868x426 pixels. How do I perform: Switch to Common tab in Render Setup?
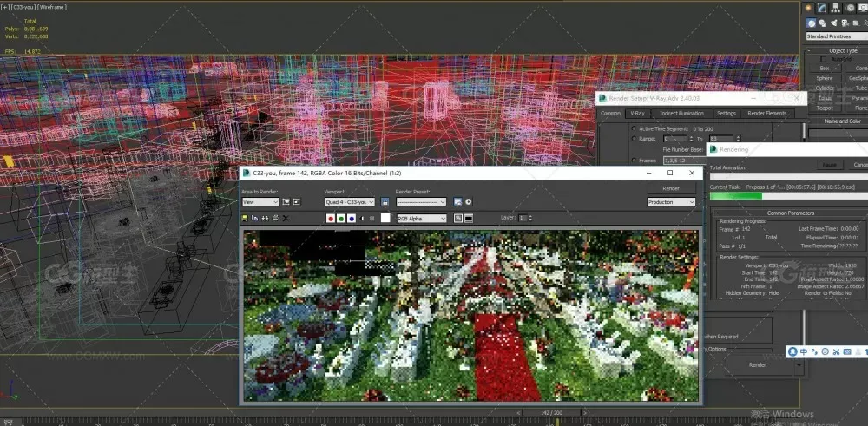coord(610,114)
